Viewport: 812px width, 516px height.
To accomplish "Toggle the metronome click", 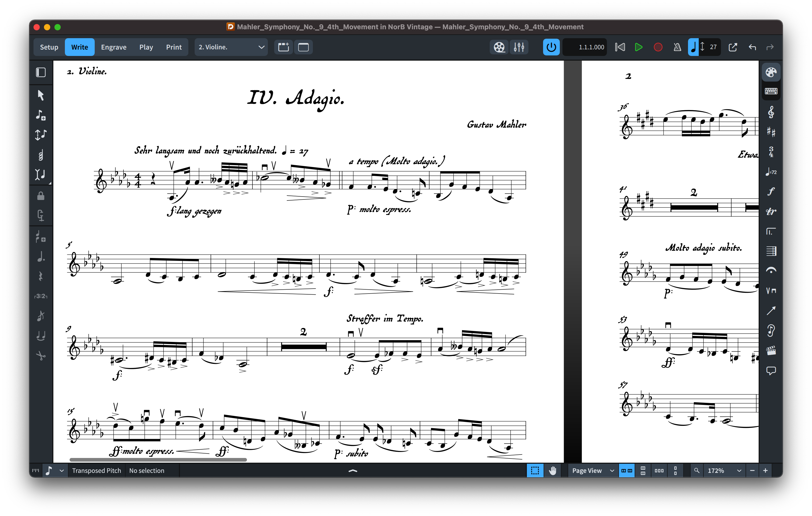I will click(677, 47).
